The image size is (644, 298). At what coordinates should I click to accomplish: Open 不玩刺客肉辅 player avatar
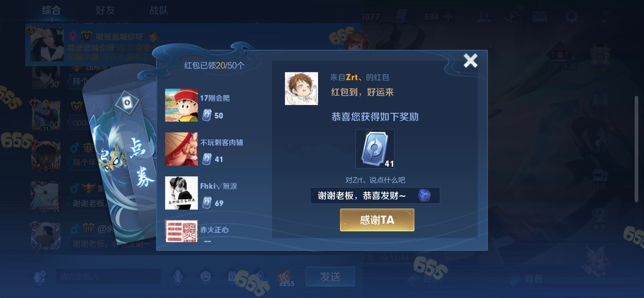pos(181,149)
